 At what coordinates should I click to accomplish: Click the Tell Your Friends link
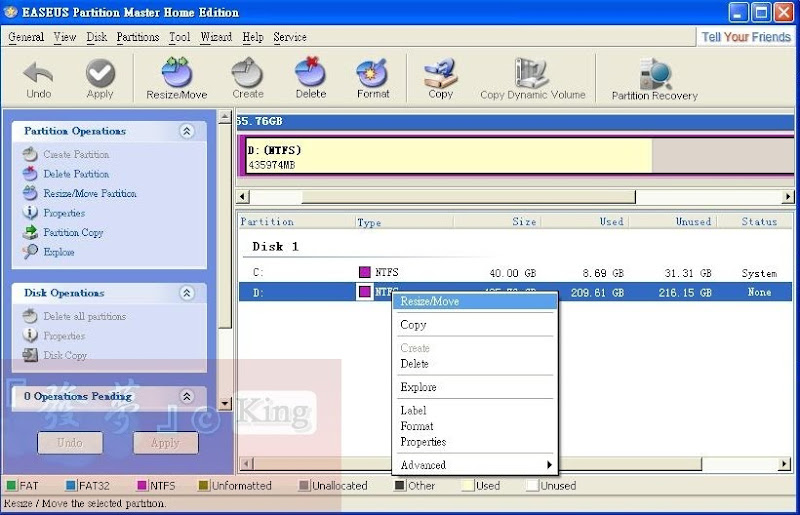click(746, 37)
